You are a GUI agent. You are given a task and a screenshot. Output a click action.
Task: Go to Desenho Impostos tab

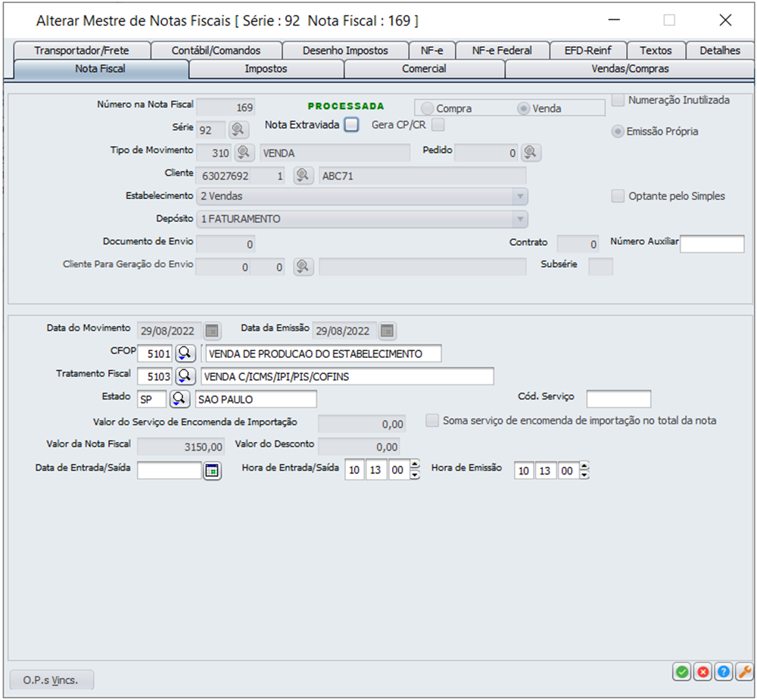click(345, 50)
